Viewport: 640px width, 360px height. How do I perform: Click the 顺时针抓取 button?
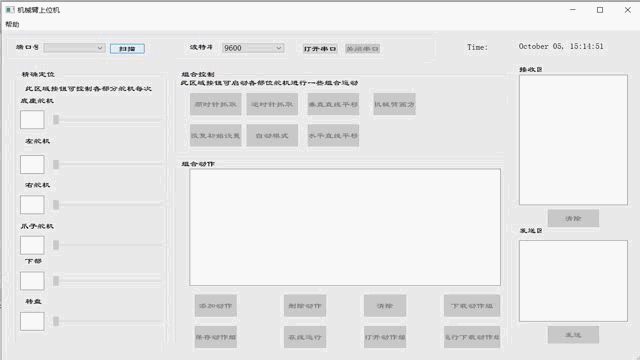(x=215, y=104)
